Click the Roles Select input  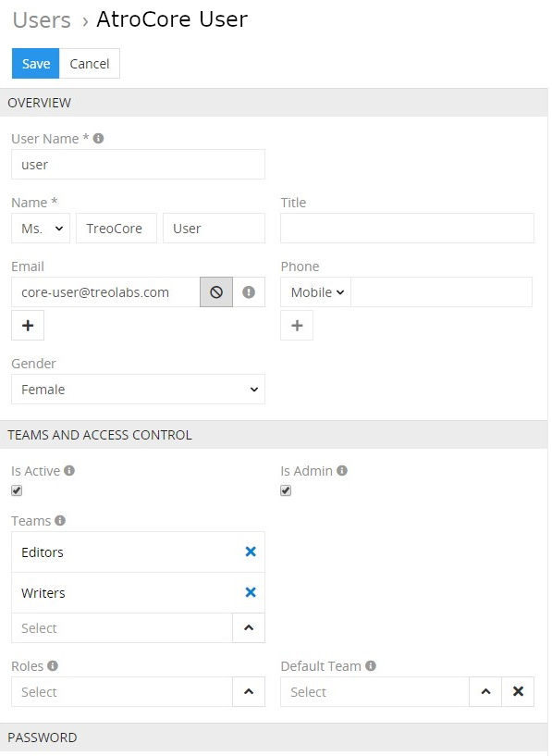tap(122, 691)
